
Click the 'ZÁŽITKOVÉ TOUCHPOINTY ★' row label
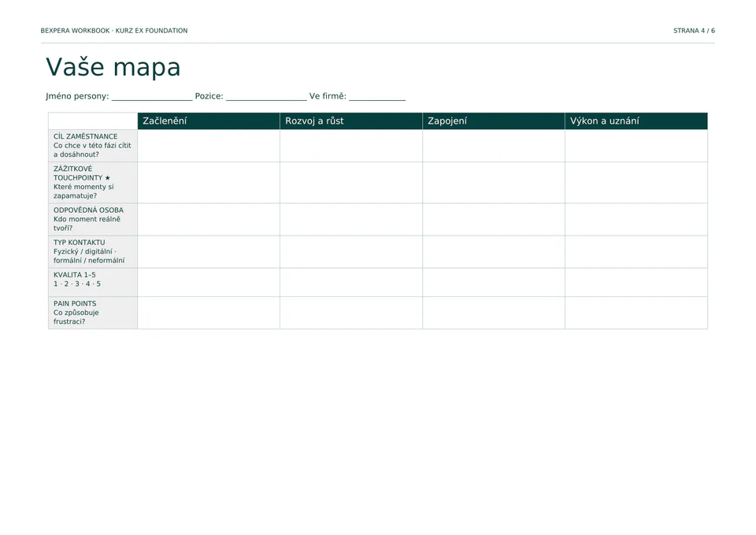pos(82,173)
